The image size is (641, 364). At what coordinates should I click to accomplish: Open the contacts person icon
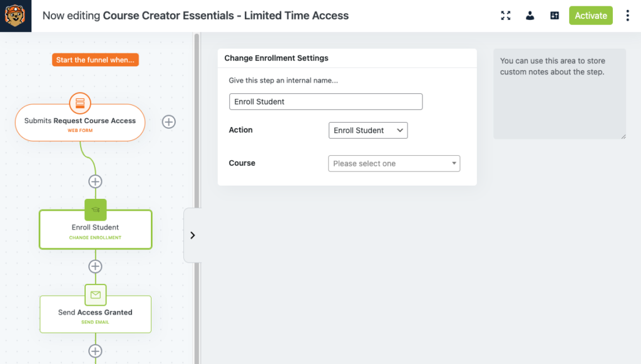click(x=530, y=16)
